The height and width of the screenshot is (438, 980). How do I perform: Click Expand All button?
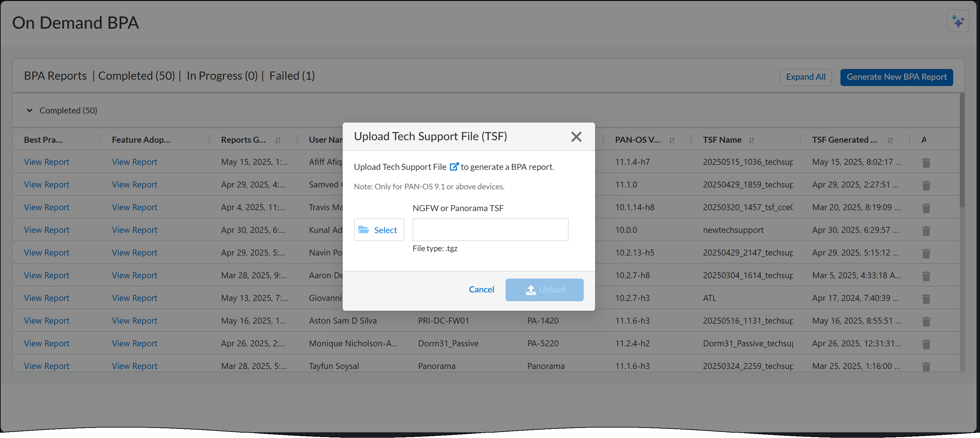(x=805, y=77)
